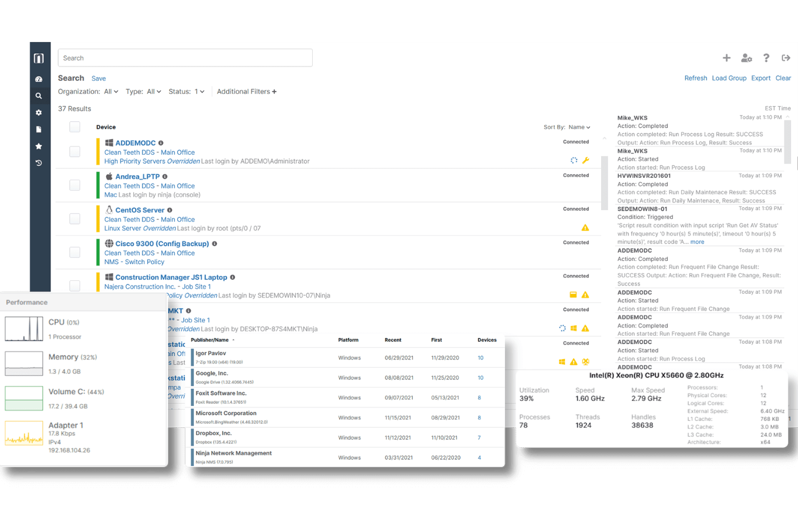This screenshot has width=798, height=532.
Task: Expand the 'more' link in SEDEMOWIN8-01 activity
Action: 697,242
